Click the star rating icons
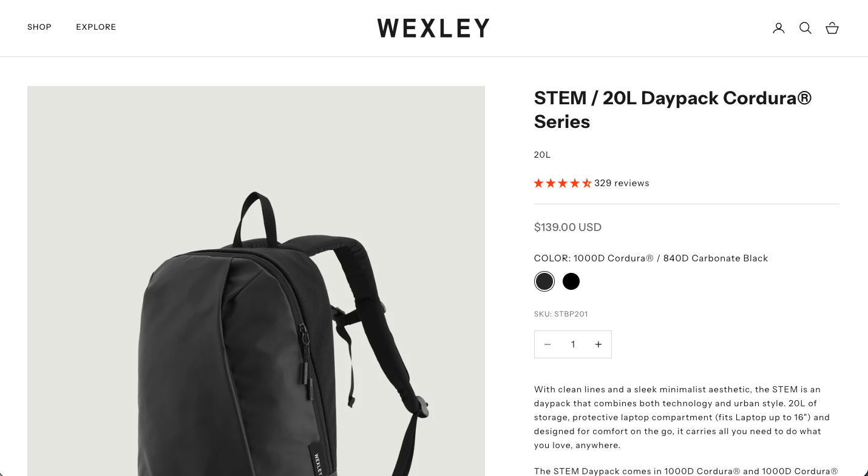This screenshot has width=868, height=476. (x=563, y=183)
